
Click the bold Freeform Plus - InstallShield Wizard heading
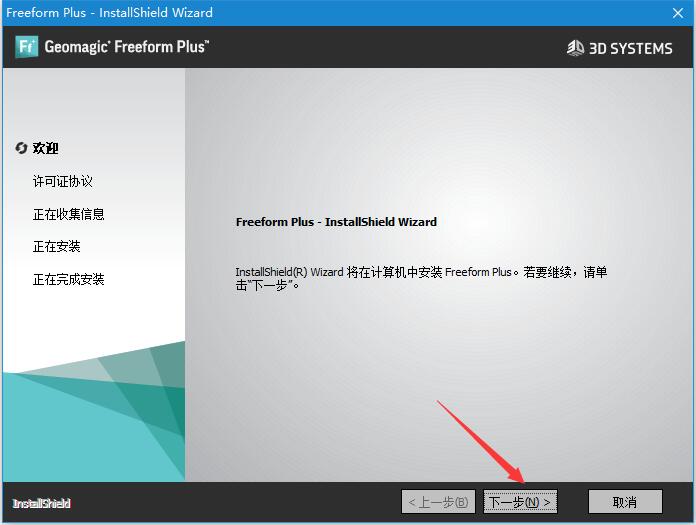click(x=336, y=222)
